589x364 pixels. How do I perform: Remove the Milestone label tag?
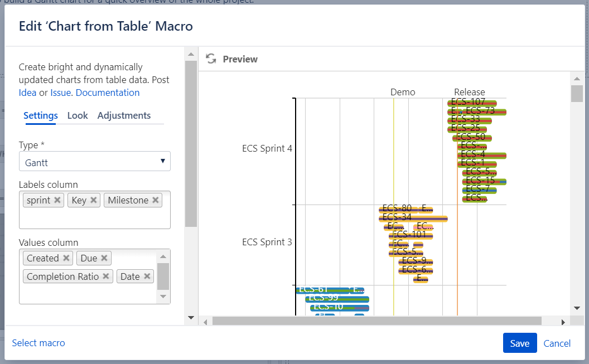coord(156,200)
